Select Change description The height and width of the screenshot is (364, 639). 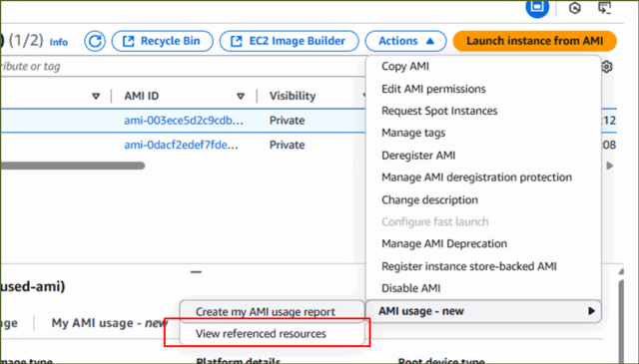[x=429, y=199]
